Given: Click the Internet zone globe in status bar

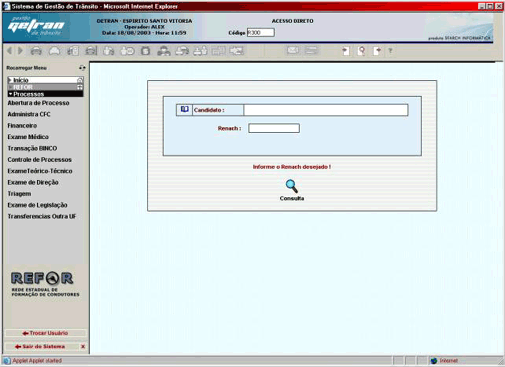Looking at the screenshot, I should coord(434,361).
